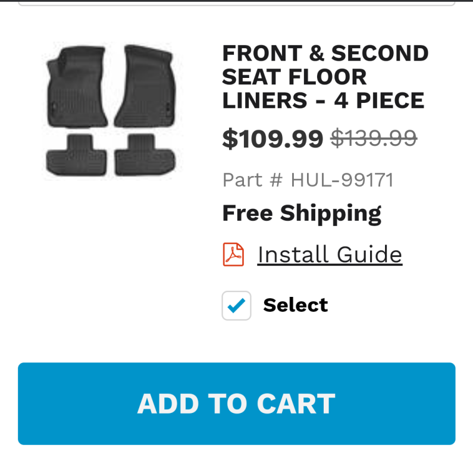Click "4 PIECE" in the product title
Screen dimensions: 473x476
pos(379,101)
